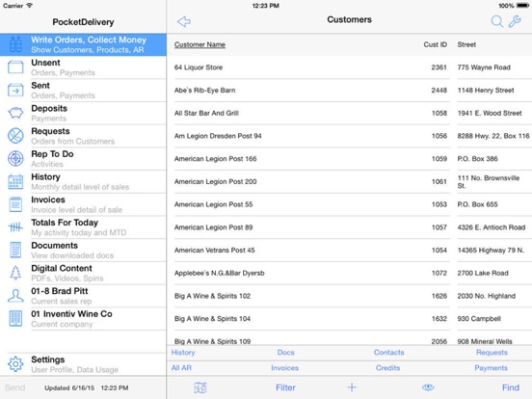532x399 pixels.
Task: Click the Documents page icon
Action: 15,250
